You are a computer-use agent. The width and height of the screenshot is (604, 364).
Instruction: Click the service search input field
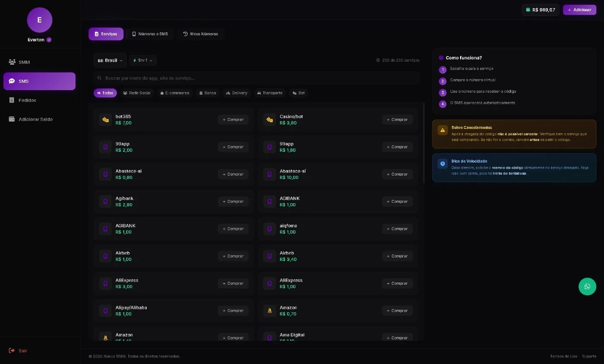[x=257, y=78]
